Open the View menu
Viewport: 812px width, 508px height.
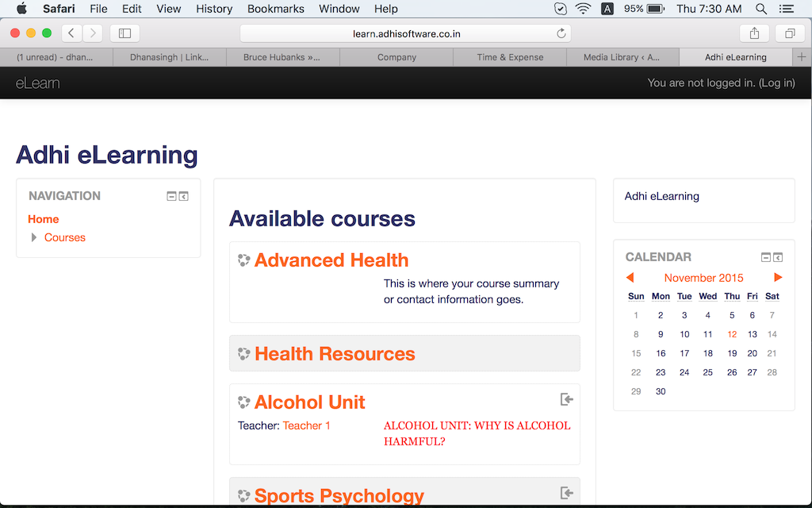[169, 9]
